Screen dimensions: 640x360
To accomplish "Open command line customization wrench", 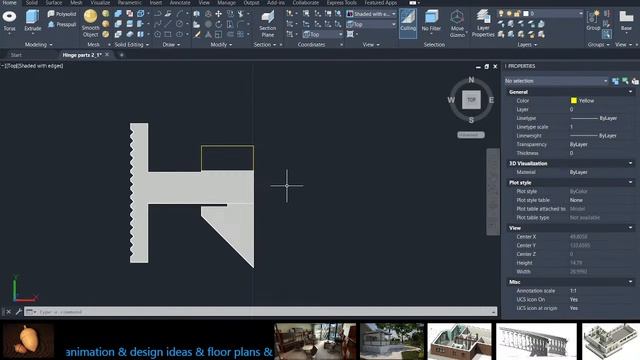I will pyautogui.click(x=19, y=312).
